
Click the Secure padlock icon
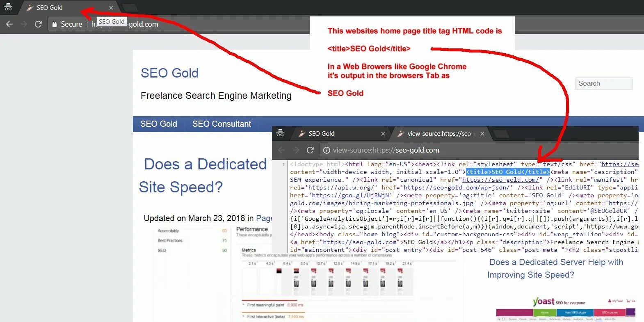(54, 24)
